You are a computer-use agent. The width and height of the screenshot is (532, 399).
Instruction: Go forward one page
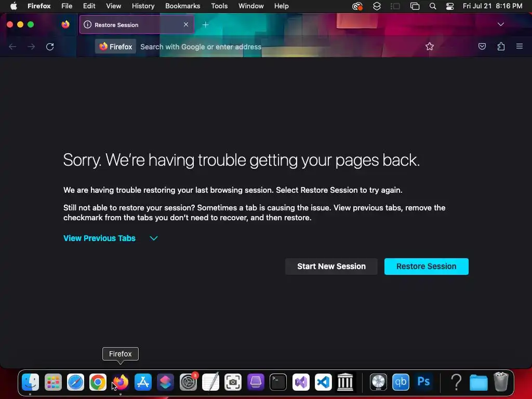tap(31, 46)
